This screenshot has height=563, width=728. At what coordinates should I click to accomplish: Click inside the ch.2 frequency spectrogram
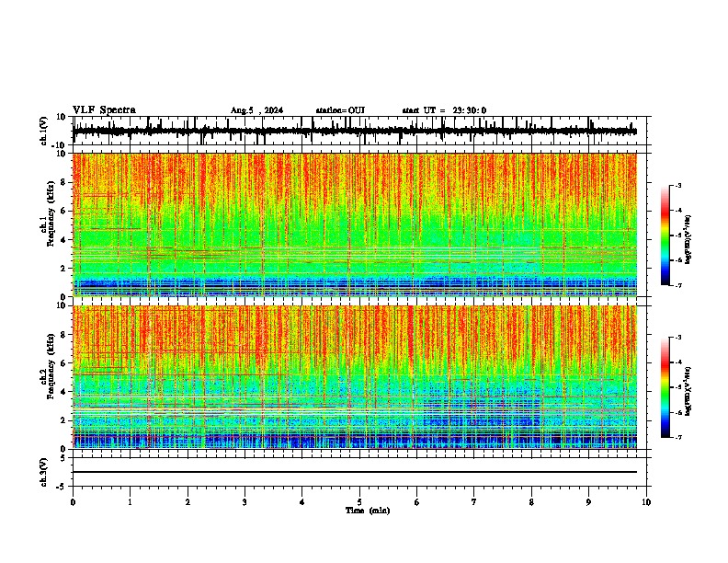click(355, 377)
